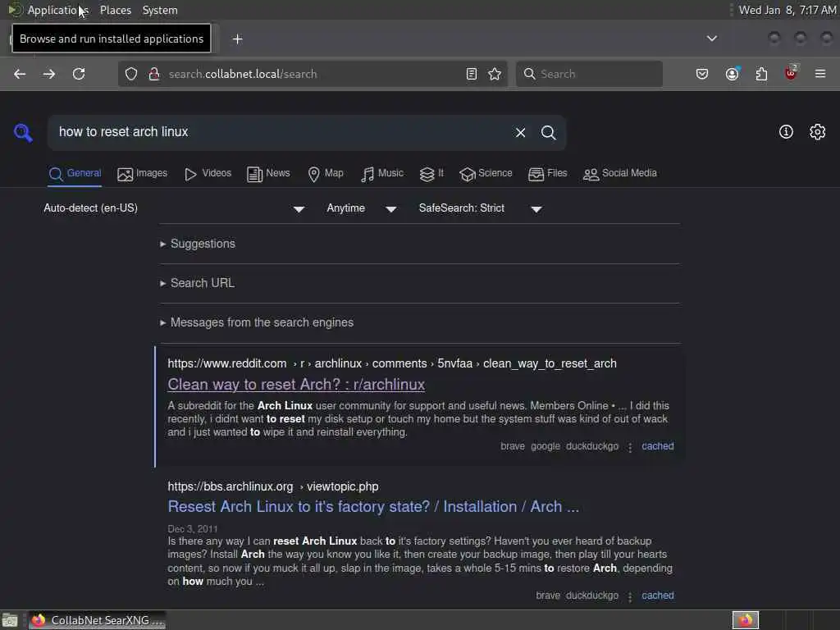This screenshot has width=840, height=630.
Task: Switch to the Map search tab
Action: pyautogui.click(x=326, y=174)
